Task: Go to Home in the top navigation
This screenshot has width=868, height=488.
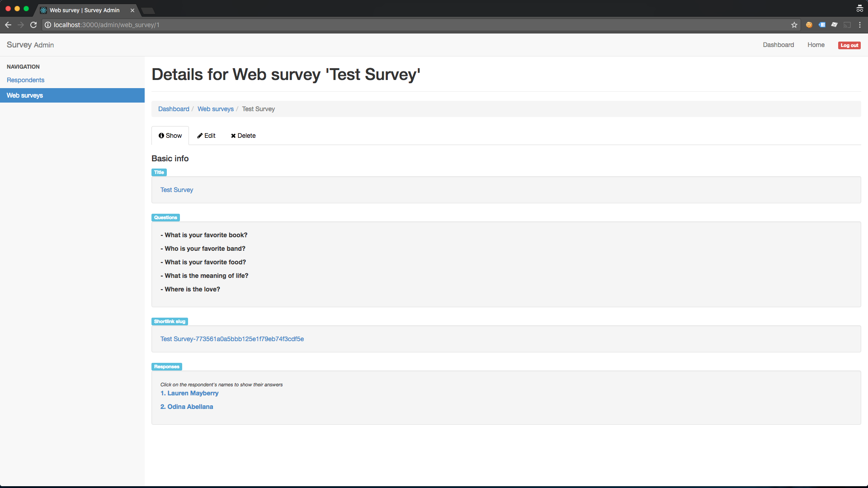Action: coord(816,45)
